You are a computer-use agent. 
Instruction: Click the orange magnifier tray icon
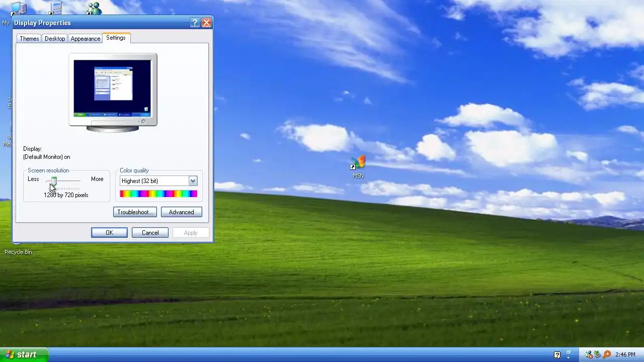point(607,354)
